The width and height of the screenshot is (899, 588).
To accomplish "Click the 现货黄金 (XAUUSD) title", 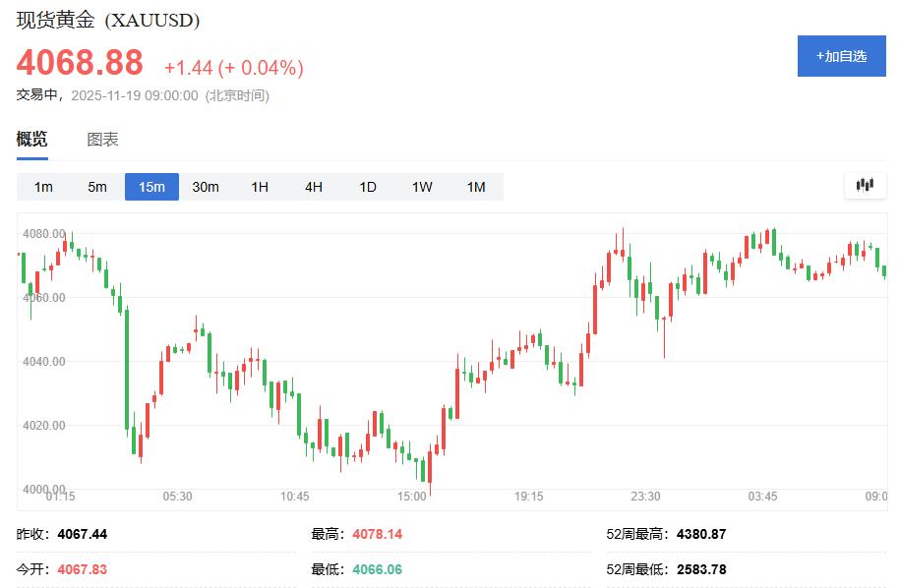I will [x=108, y=19].
